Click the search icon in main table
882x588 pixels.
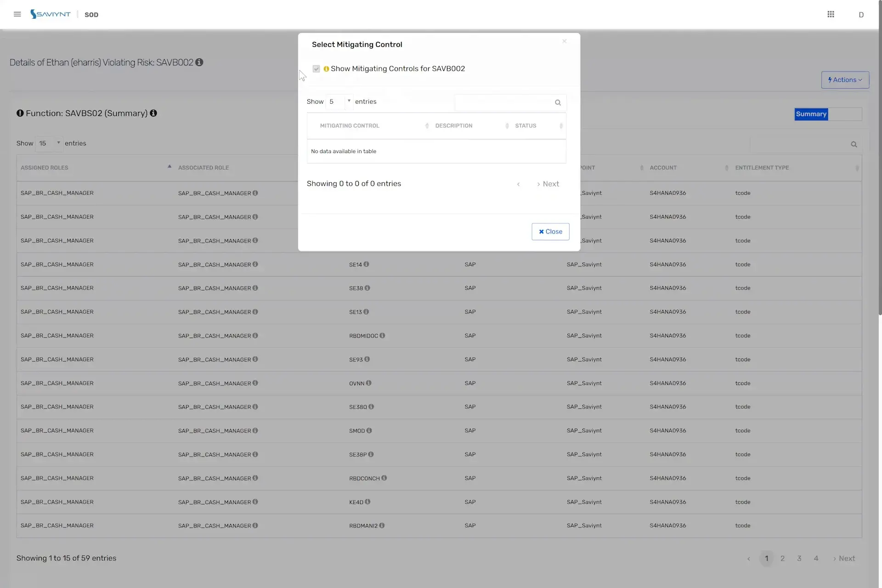(854, 144)
